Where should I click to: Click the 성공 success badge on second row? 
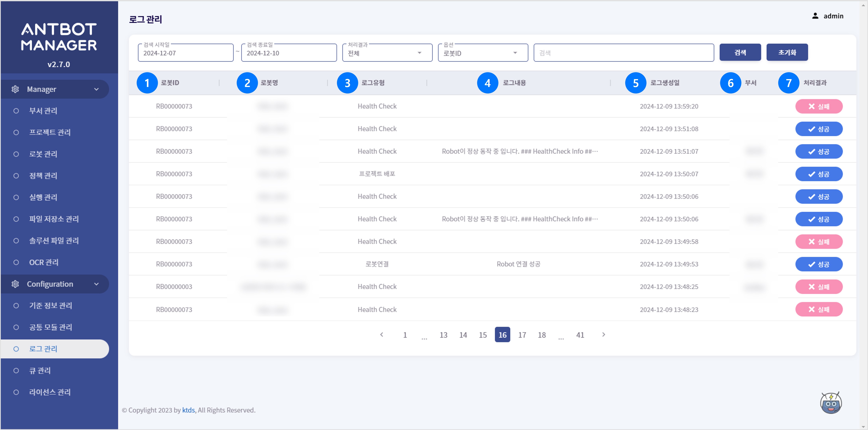pos(819,129)
